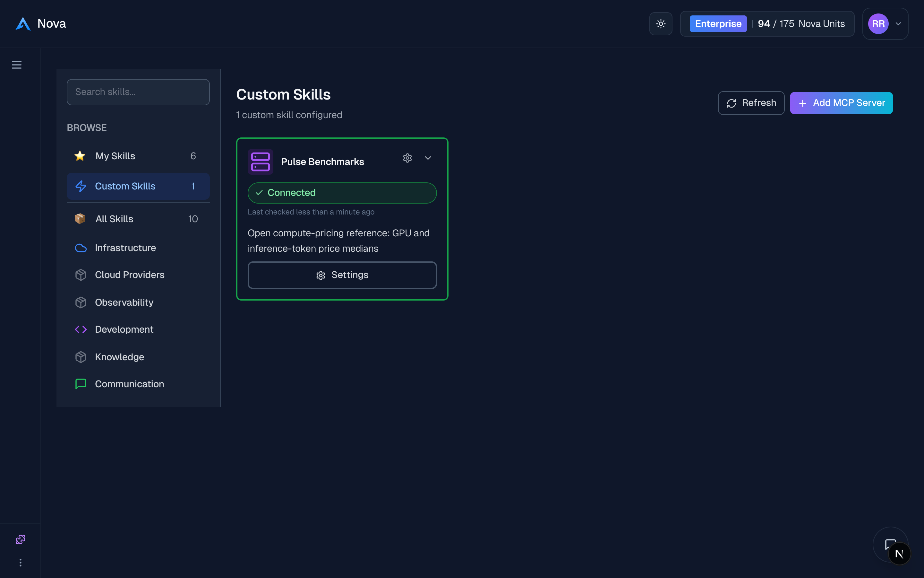Open the Knowledge category
924x578 pixels.
tap(138, 357)
